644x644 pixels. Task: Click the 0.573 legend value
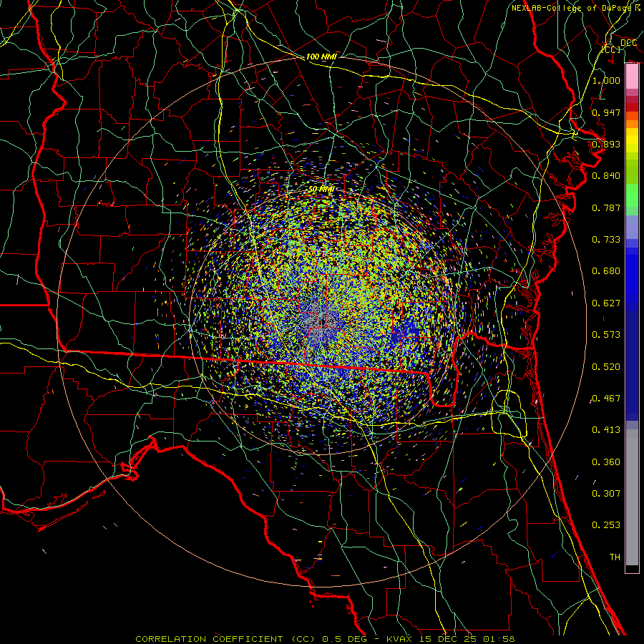point(606,334)
